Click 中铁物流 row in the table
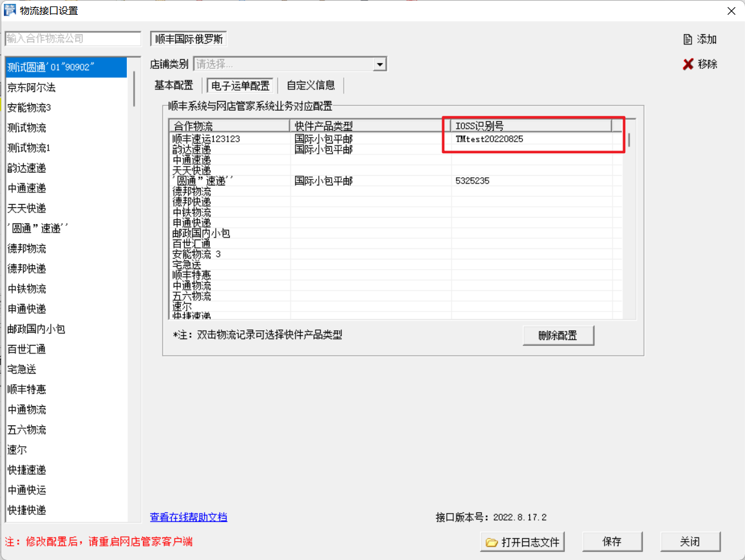 click(396, 212)
